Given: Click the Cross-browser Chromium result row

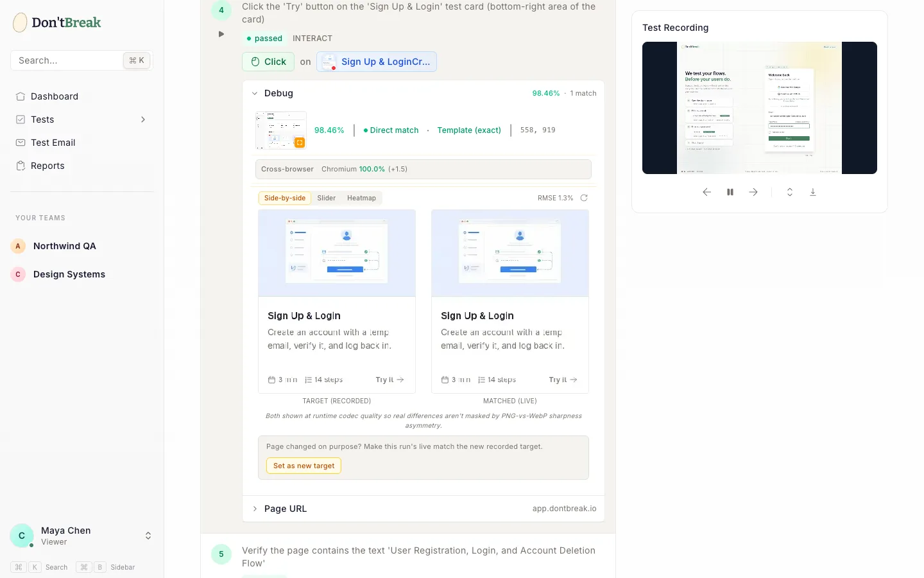Looking at the screenshot, I should click(424, 170).
